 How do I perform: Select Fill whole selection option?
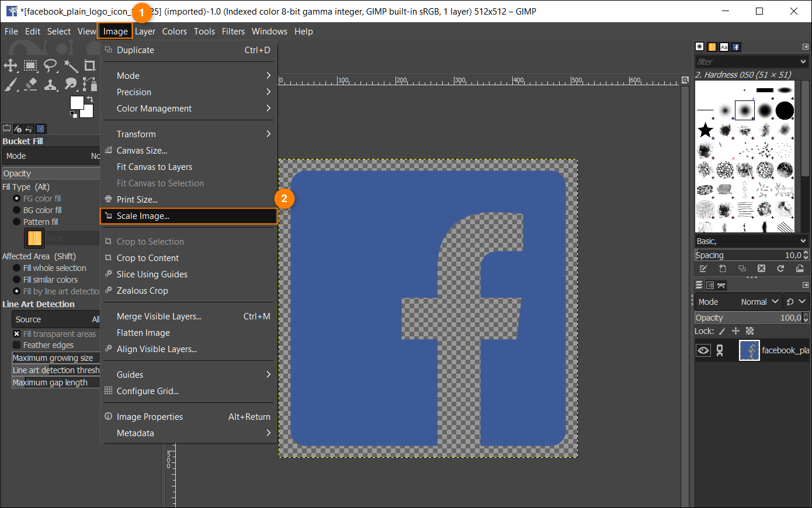pos(16,268)
